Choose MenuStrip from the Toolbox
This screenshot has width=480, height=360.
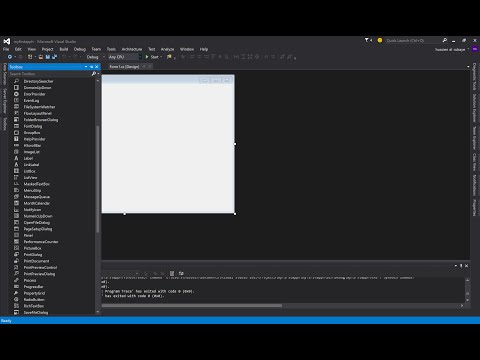tap(32, 191)
